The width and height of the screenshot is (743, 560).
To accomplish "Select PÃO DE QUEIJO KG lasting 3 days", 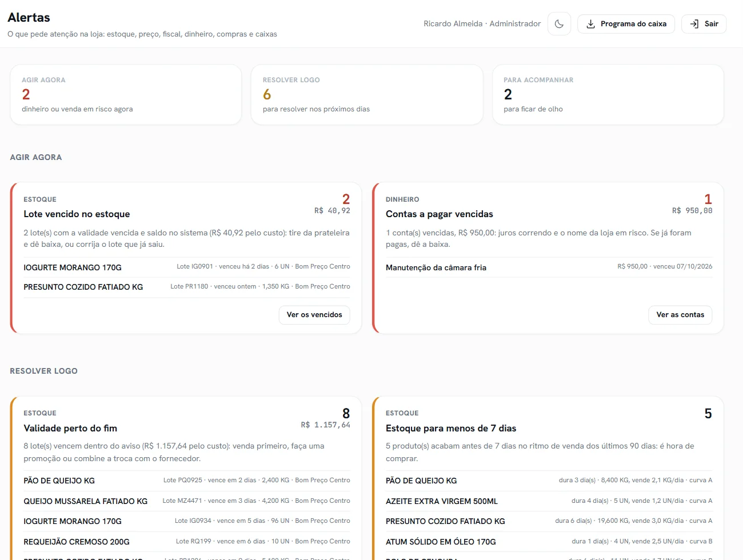I will pyautogui.click(x=549, y=481).
